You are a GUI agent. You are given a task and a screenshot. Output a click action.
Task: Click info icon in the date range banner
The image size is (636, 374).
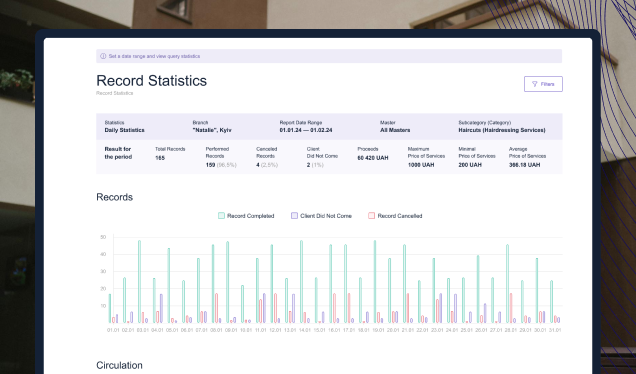point(103,56)
